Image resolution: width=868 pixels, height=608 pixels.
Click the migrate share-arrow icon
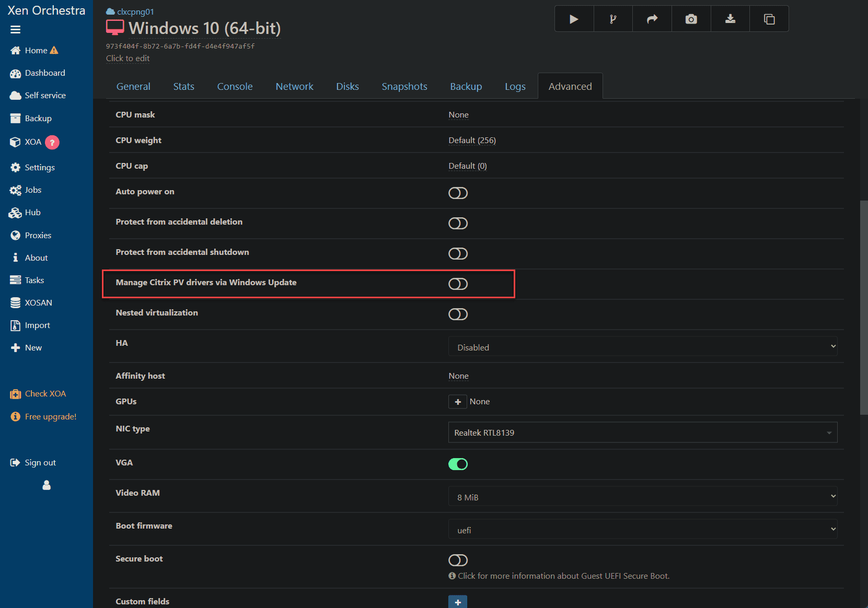point(652,19)
